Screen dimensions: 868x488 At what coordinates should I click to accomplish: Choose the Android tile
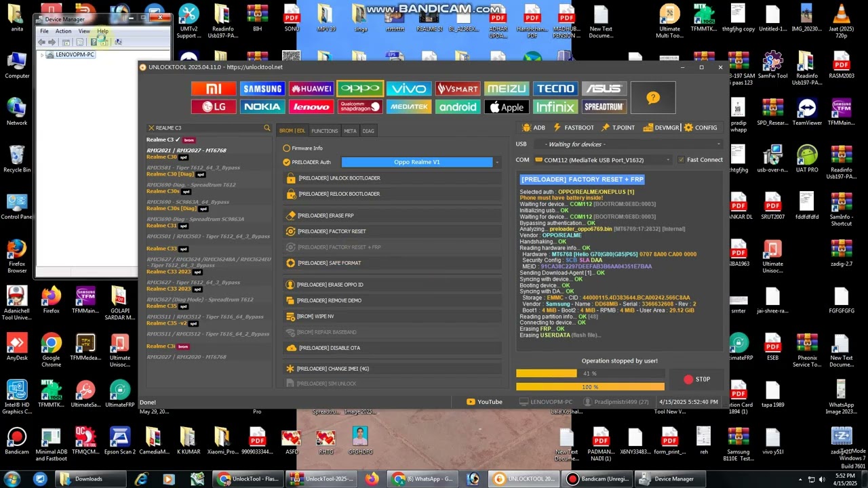(x=458, y=106)
